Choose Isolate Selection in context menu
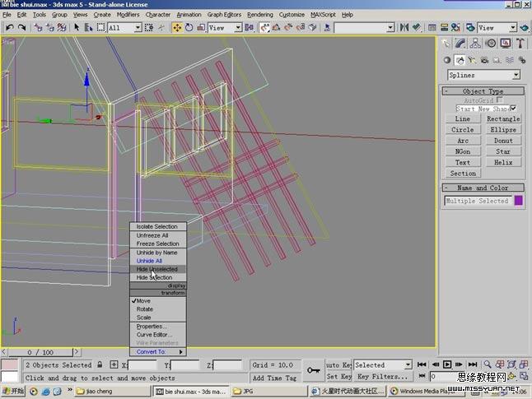 (158, 226)
